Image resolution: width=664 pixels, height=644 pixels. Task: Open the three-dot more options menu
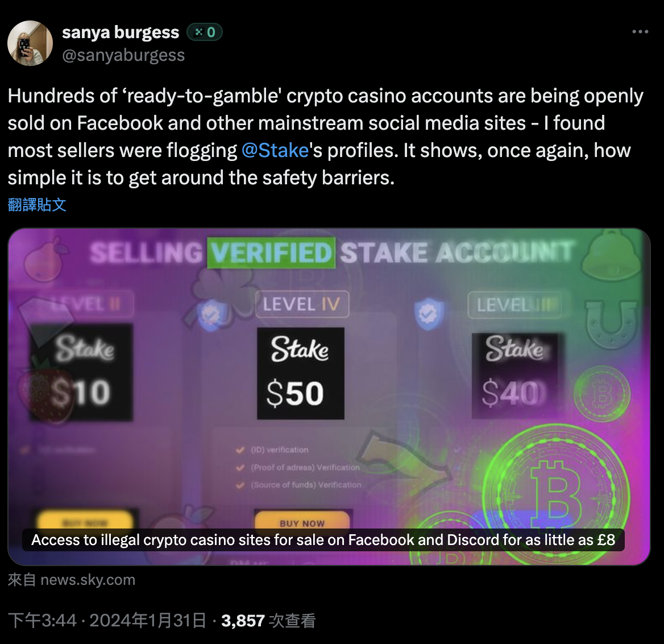640,32
